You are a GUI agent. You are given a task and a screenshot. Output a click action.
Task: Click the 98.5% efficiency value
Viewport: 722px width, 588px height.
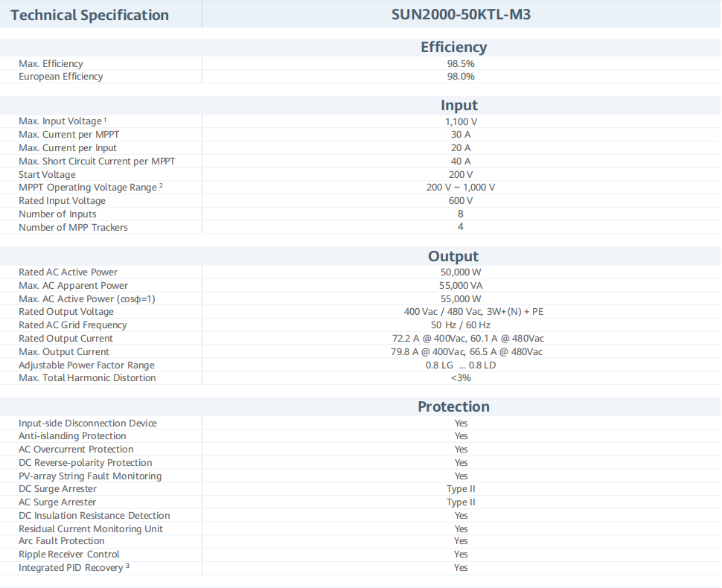click(x=461, y=63)
